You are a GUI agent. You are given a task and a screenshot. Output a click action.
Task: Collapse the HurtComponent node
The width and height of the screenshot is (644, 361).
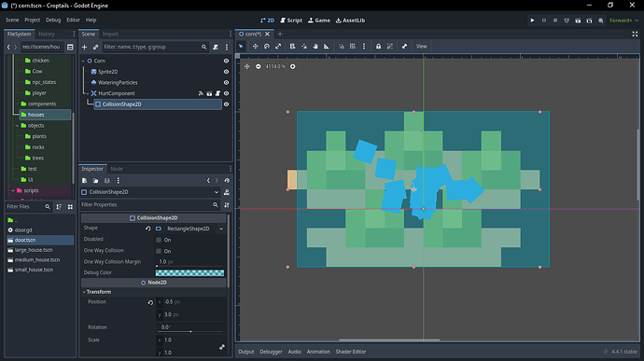click(88, 93)
